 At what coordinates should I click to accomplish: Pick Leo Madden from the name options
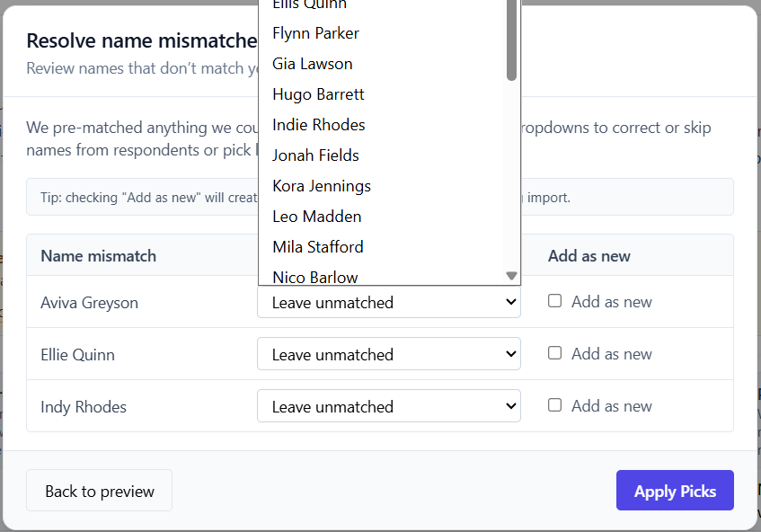[x=316, y=216]
